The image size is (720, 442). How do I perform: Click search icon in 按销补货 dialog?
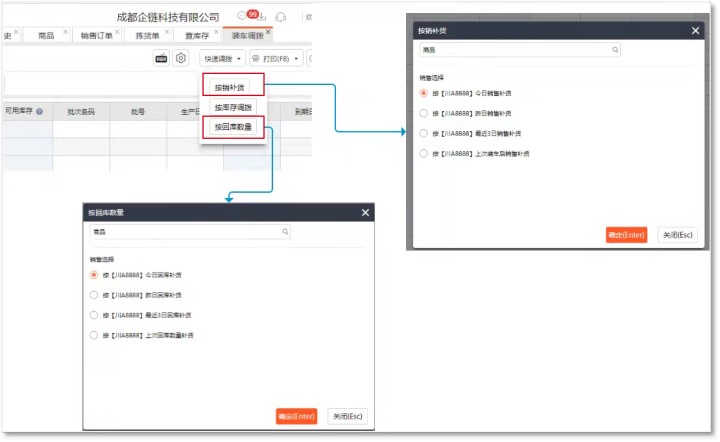click(x=615, y=49)
